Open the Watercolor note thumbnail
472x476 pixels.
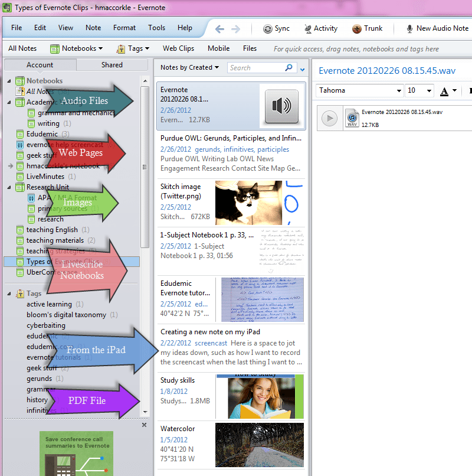(x=260, y=445)
